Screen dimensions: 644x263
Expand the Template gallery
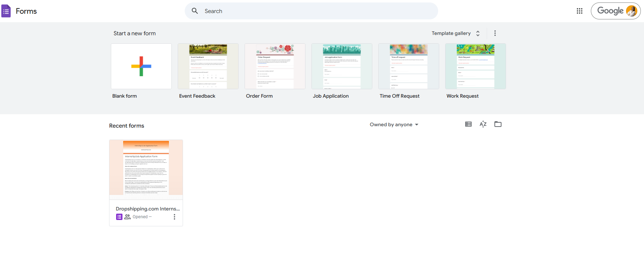pyautogui.click(x=456, y=33)
